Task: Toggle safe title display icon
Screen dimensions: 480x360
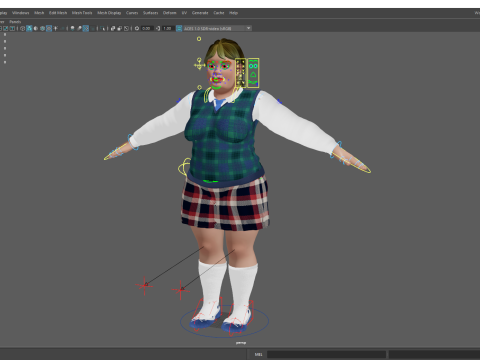Action: pos(12,28)
